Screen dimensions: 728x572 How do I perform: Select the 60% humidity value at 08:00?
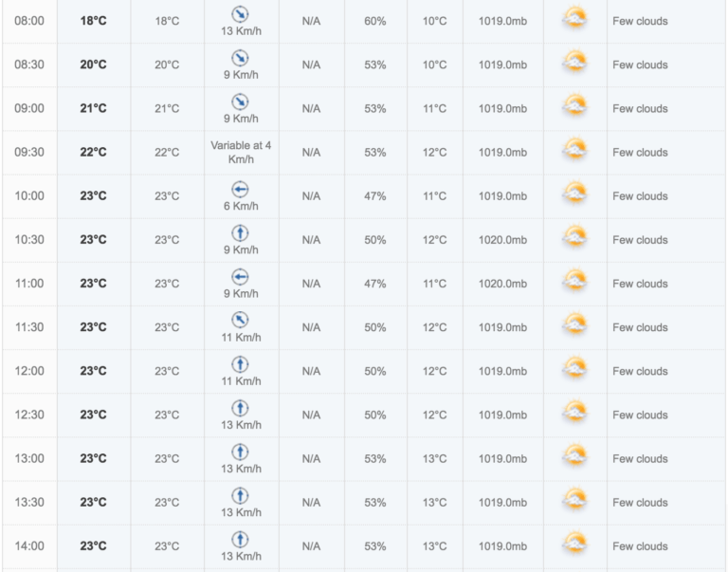tap(375, 21)
